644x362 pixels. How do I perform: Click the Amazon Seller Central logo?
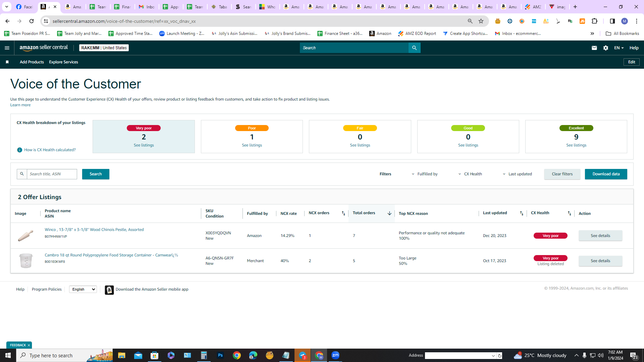(44, 48)
